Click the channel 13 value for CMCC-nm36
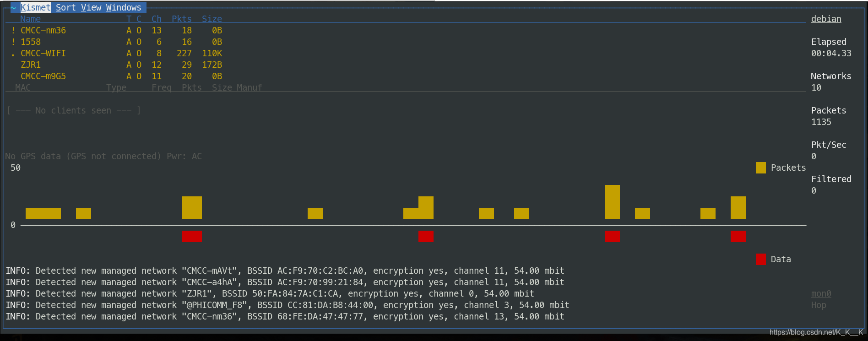This screenshot has height=341, width=868. [x=157, y=30]
